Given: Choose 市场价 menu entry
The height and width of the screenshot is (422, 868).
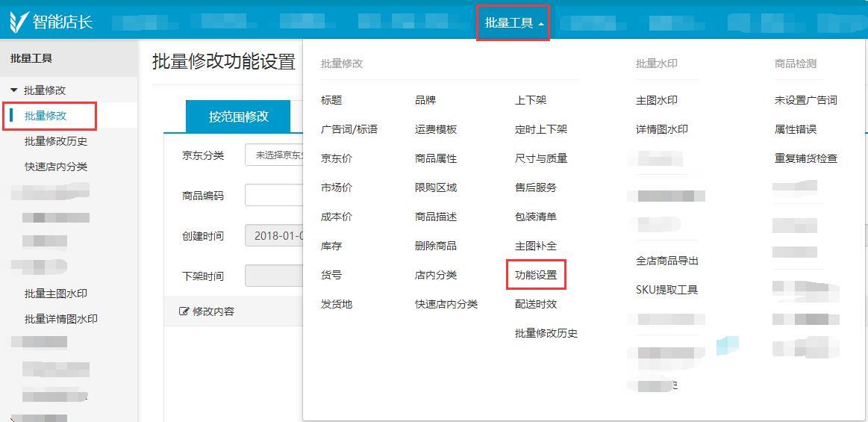Looking at the screenshot, I should (337, 187).
